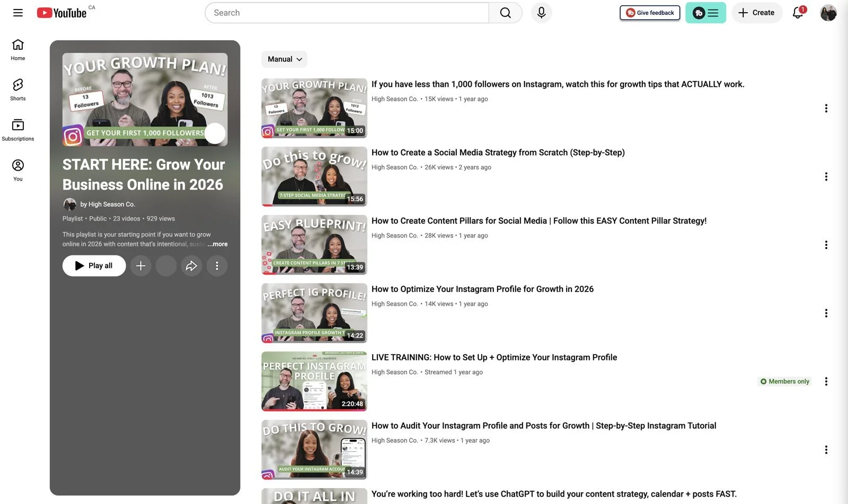
Task: Open Subscriptions in sidebar
Action: coord(18,129)
